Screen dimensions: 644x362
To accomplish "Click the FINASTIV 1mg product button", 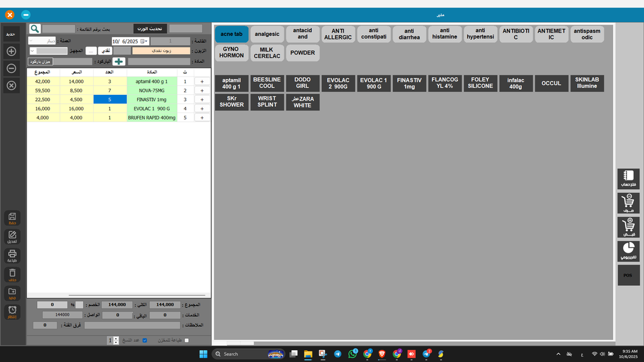I will [409, 84].
